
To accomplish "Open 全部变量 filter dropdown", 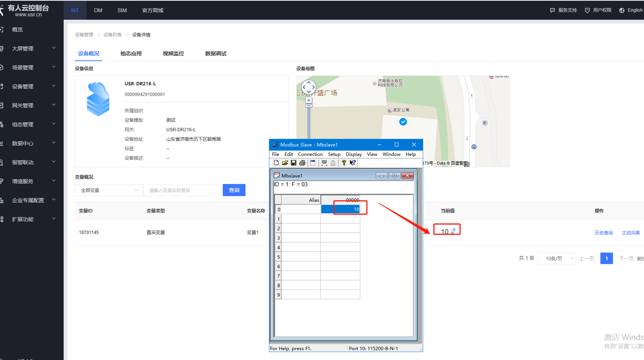I will pyautogui.click(x=109, y=190).
